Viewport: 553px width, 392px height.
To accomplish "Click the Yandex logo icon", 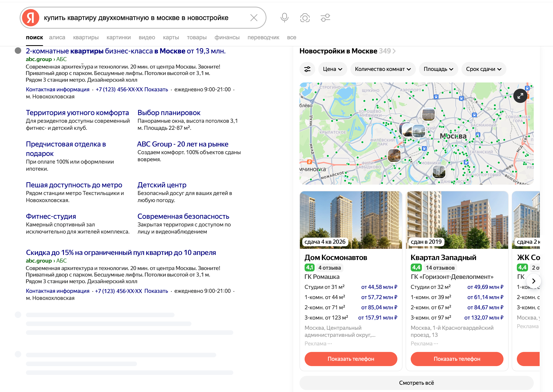I will (x=31, y=18).
